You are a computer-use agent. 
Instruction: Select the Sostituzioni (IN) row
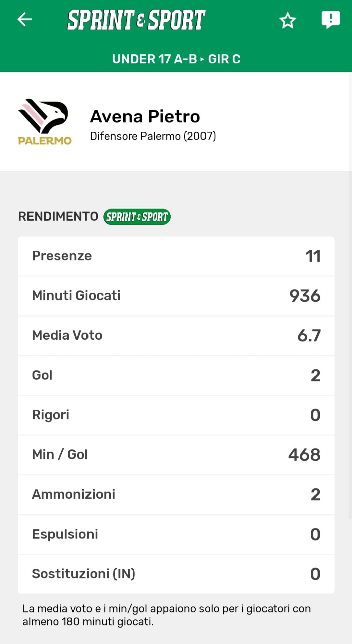coord(176,574)
